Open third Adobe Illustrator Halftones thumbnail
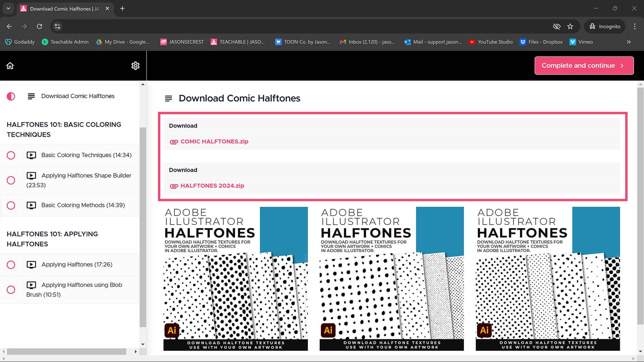Viewport: 644px width, 362px height. point(548,279)
